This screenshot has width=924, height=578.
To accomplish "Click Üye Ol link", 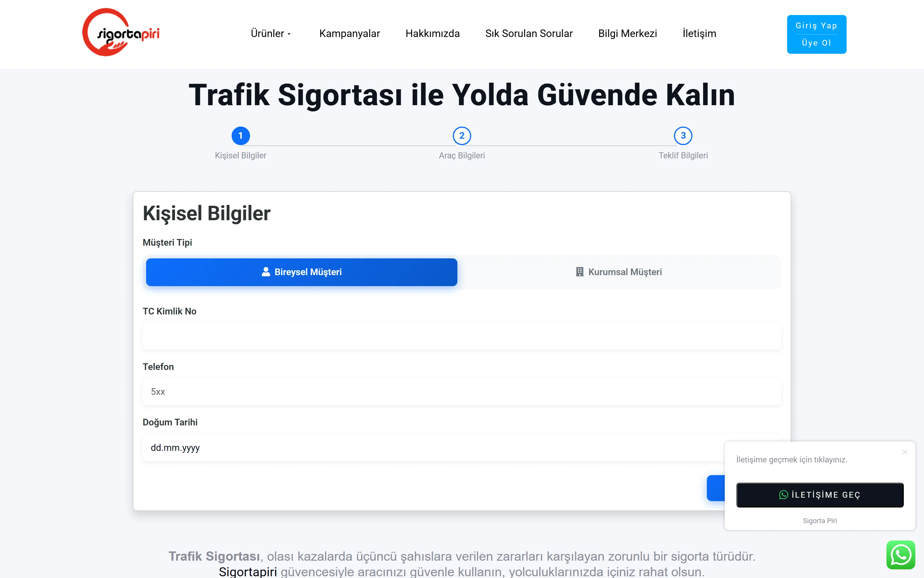I will point(816,43).
